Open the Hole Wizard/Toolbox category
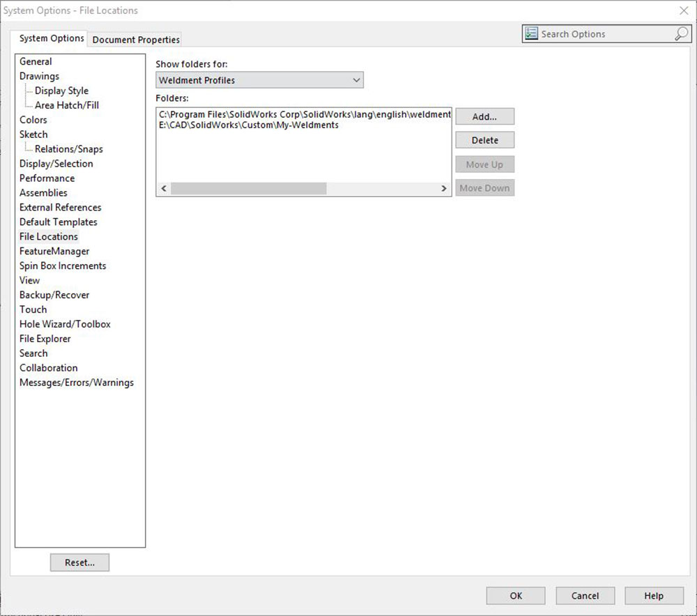Image resolution: width=697 pixels, height=616 pixels. (65, 324)
